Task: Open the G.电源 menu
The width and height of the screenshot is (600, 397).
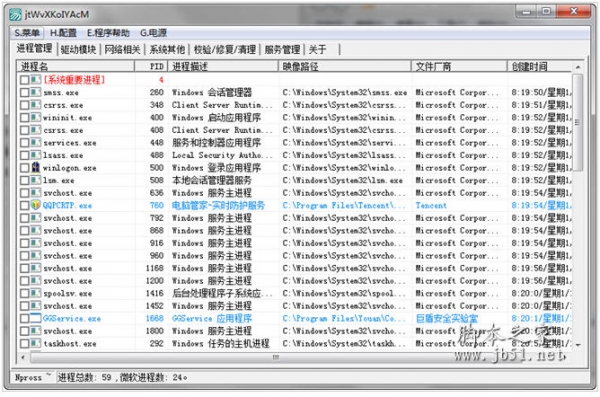Action: 153,33
